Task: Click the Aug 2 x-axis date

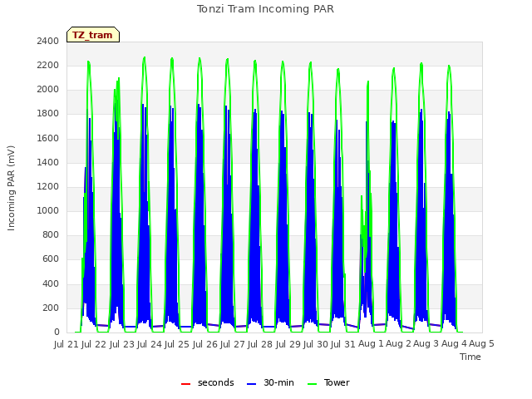Action: click(399, 344)
